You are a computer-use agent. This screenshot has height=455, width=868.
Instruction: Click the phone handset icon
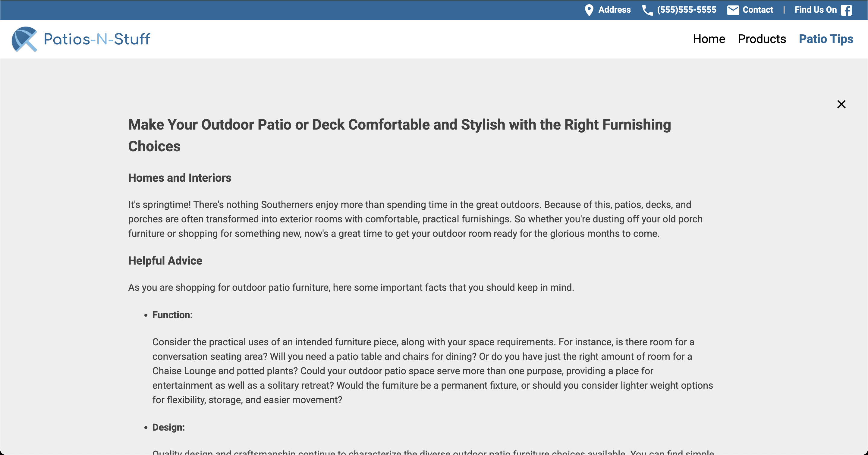click(647, 10)
